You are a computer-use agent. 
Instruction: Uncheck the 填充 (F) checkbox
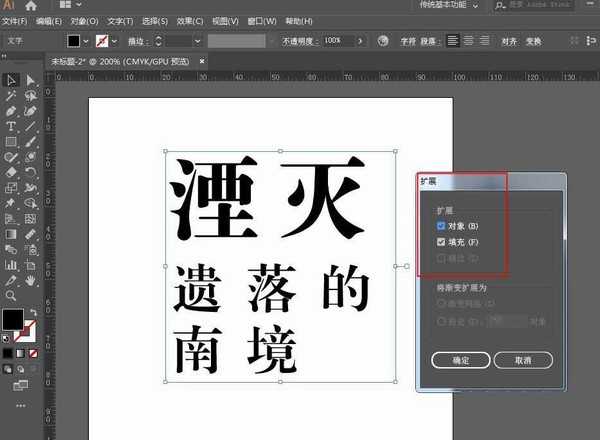pyautogui.click(x=441, y=242)
